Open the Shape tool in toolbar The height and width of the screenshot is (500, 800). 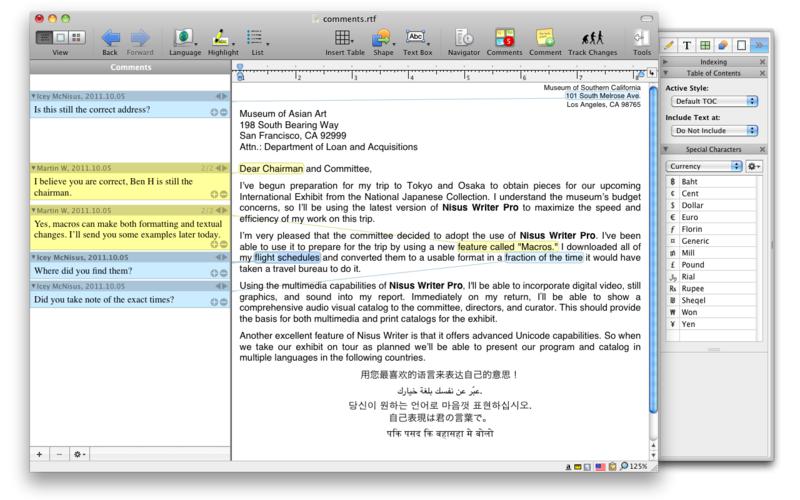(381, 38)
